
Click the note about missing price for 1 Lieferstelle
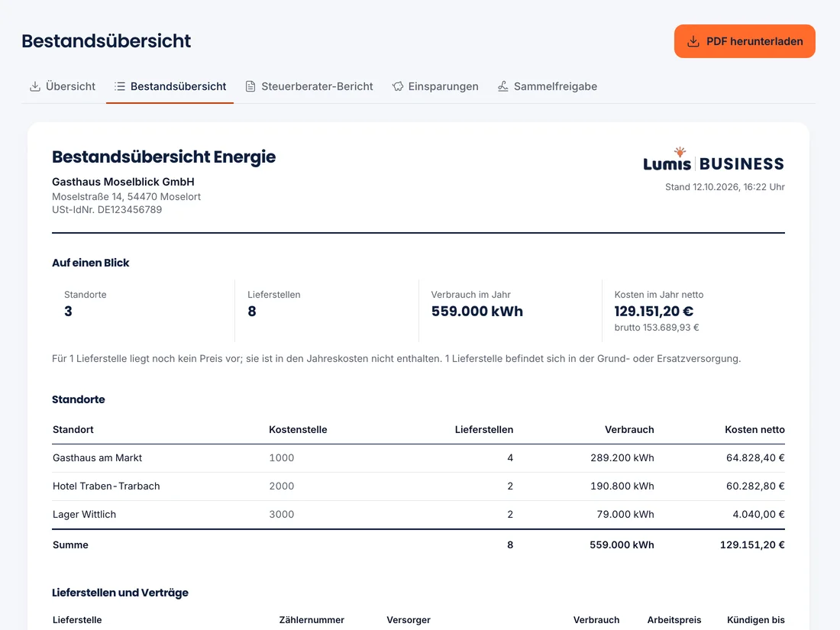click(x=396, y=358)
